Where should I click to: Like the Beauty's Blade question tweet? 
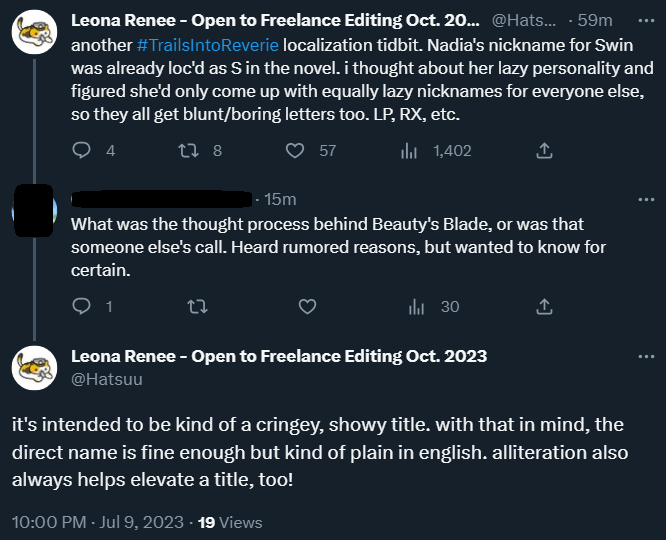point(307,306)
